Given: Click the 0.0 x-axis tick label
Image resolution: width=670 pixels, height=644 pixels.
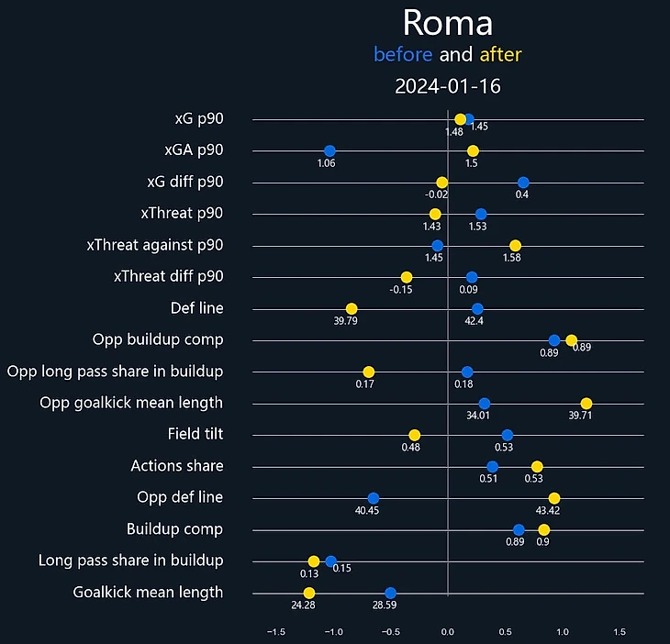Looking at the screenshot, I should click(448, 632).
